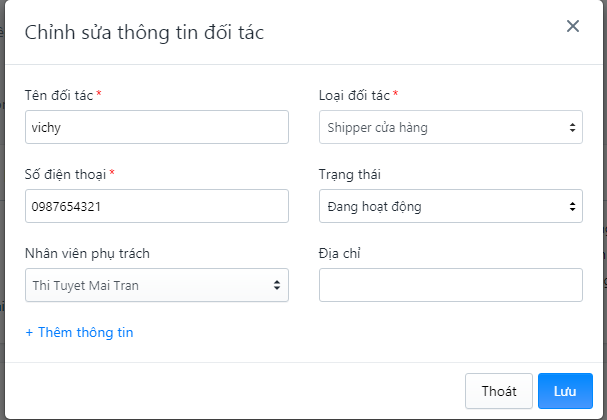This screenshot has height=420, width=607.
Task: Click the Địa chỉ label text
Action: [x=340, y=253]
